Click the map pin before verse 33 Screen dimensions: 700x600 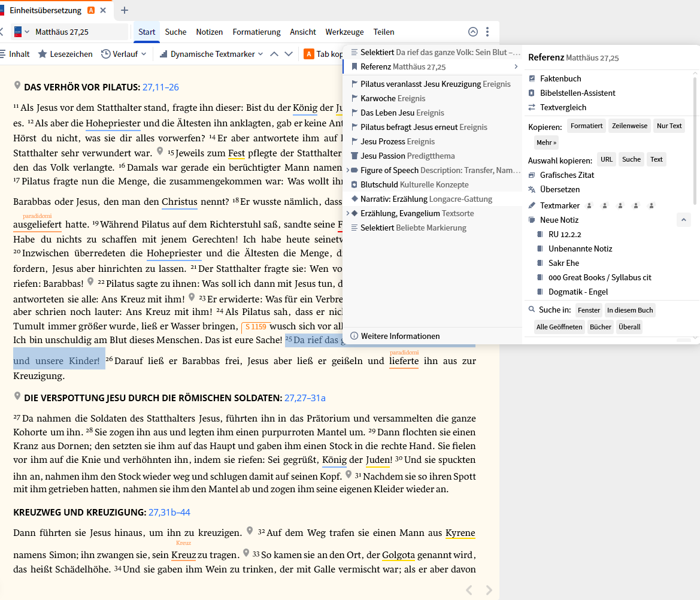[x=246, y=553]
